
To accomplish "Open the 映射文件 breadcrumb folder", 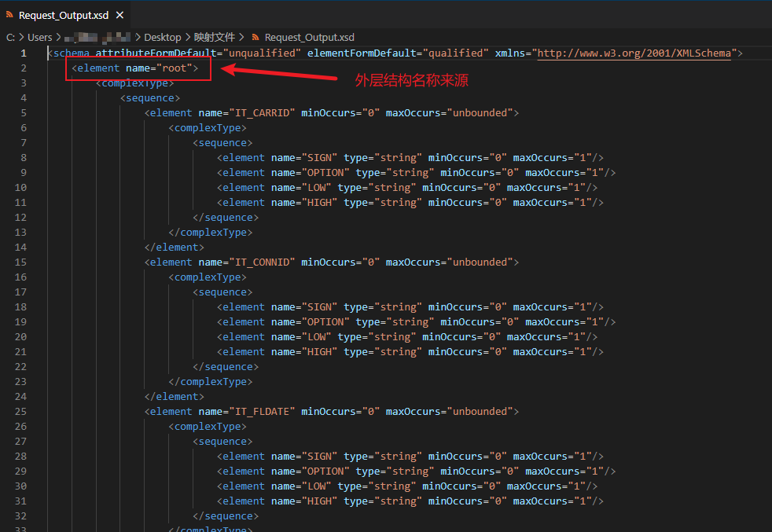I will point(215,37).
